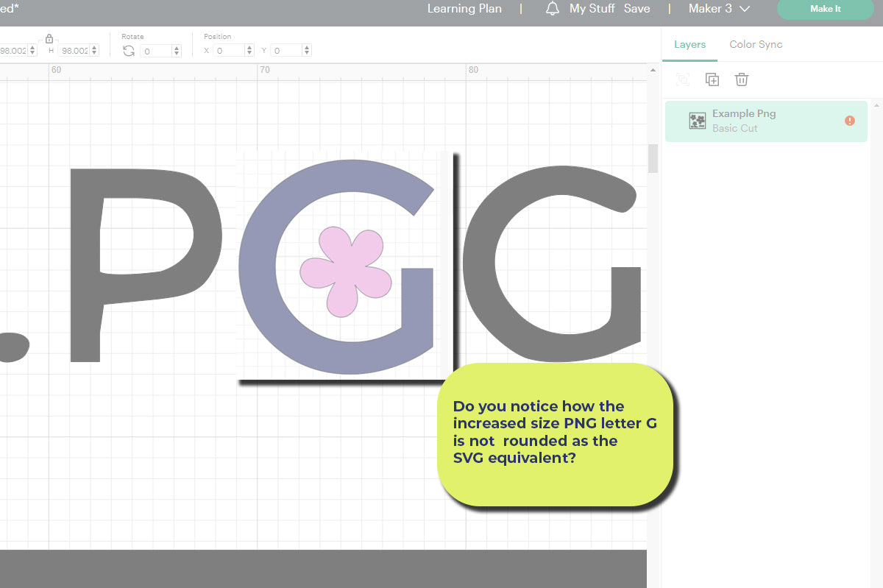Viewport: 883px width, 588px height.
Task: Click the Rotate circular arrows icon
Action: click(x=129, y=51)
